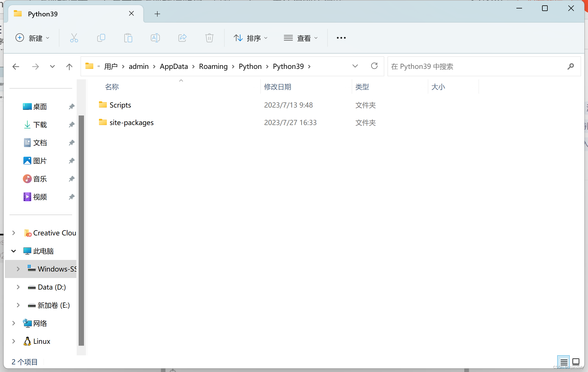Image resolution: width=588 pixels, height=372 pixels.
Task: Click the Copy icon in toolbar
Action: (x=101, y=38)
